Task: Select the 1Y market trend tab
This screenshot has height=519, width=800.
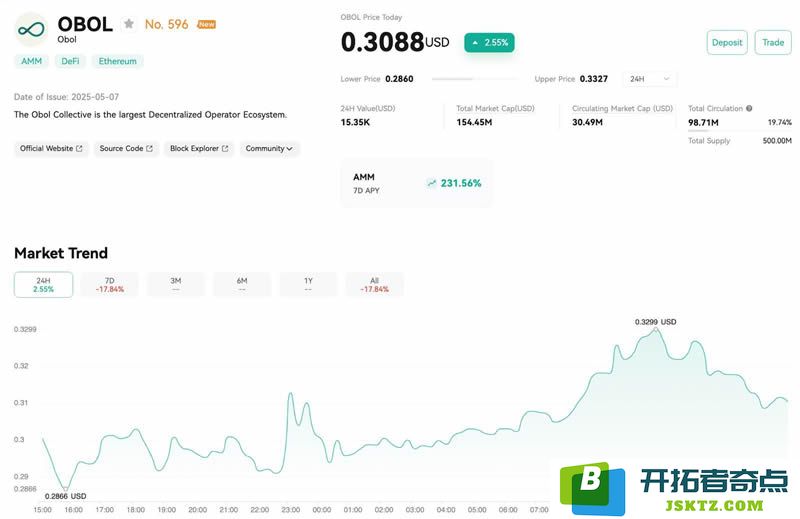Action: tap(308, 285)
